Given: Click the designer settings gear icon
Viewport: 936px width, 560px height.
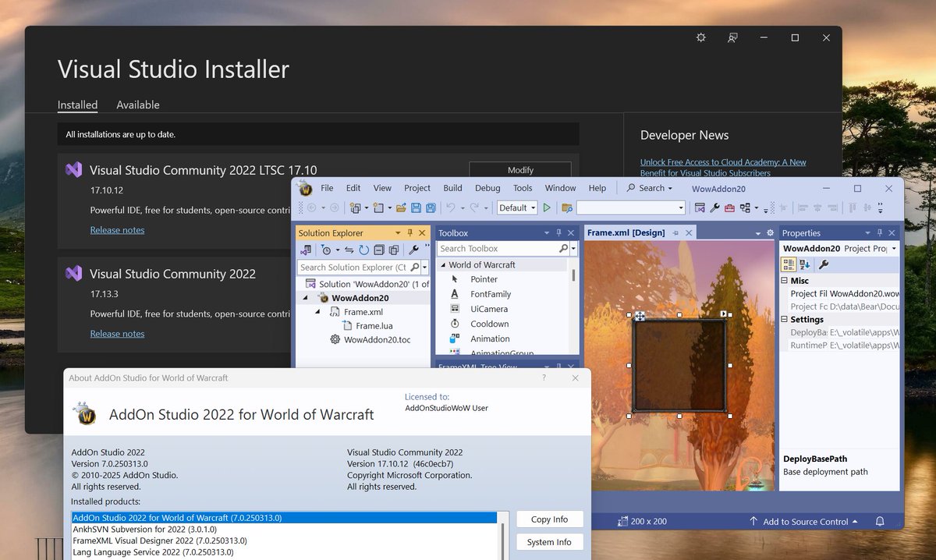Looking at the screenshot, I should (x=770, y=232).
